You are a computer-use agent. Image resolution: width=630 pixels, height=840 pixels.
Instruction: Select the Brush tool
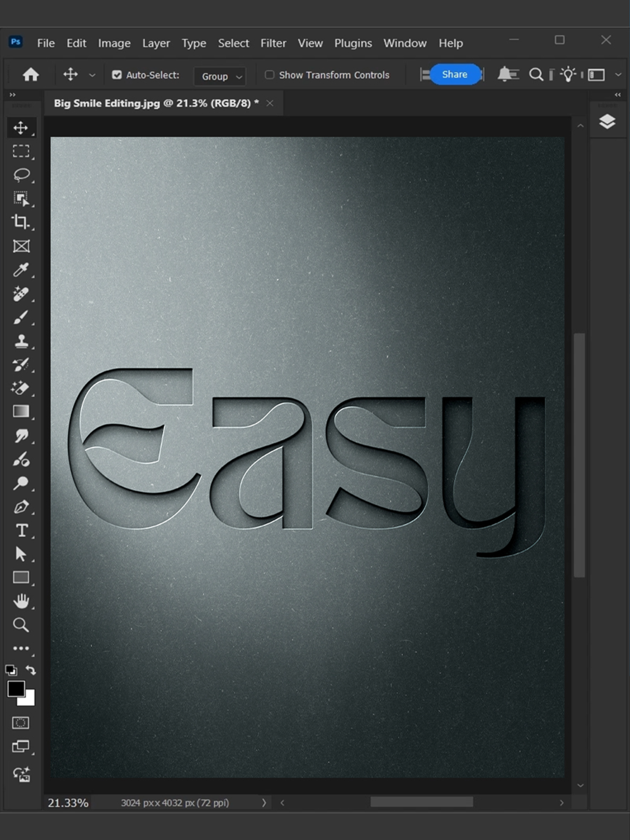[21, 317]
